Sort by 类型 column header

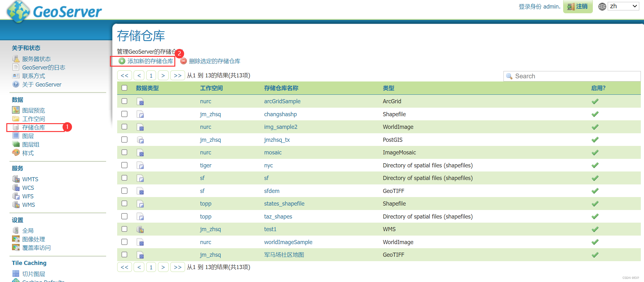pyautogui.click(x=388, y=88)
